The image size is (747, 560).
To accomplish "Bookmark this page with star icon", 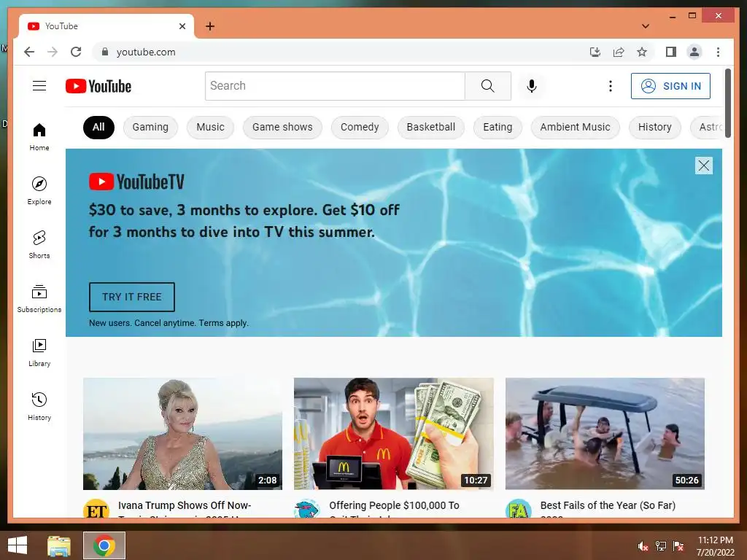I will 642,52.
